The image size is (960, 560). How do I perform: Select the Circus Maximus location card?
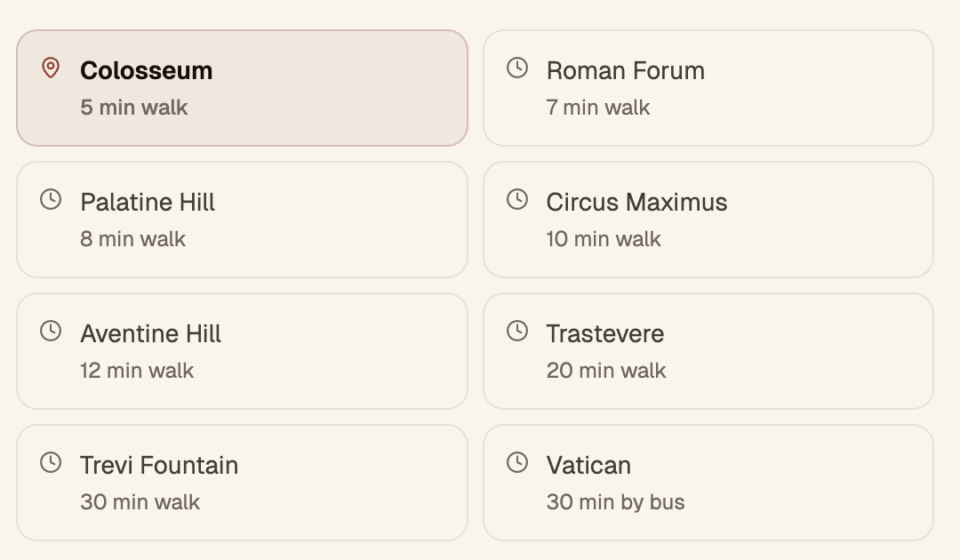[708, 220]
